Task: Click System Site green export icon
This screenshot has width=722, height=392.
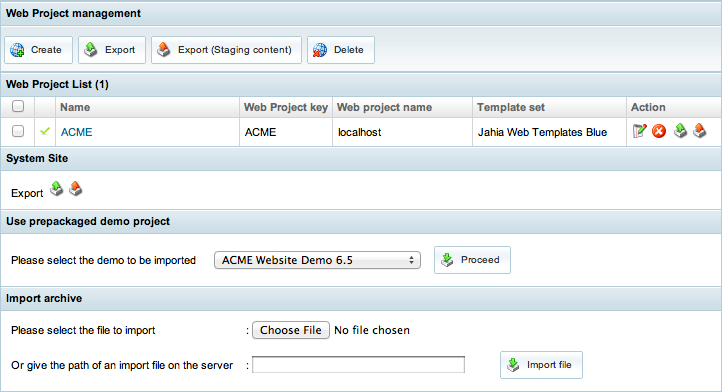Action: coord(56,189)
